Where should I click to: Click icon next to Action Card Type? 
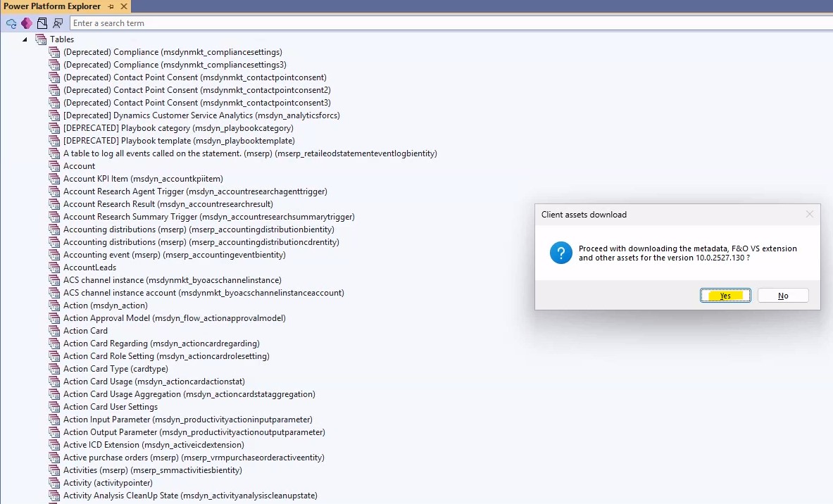[54, 369]
